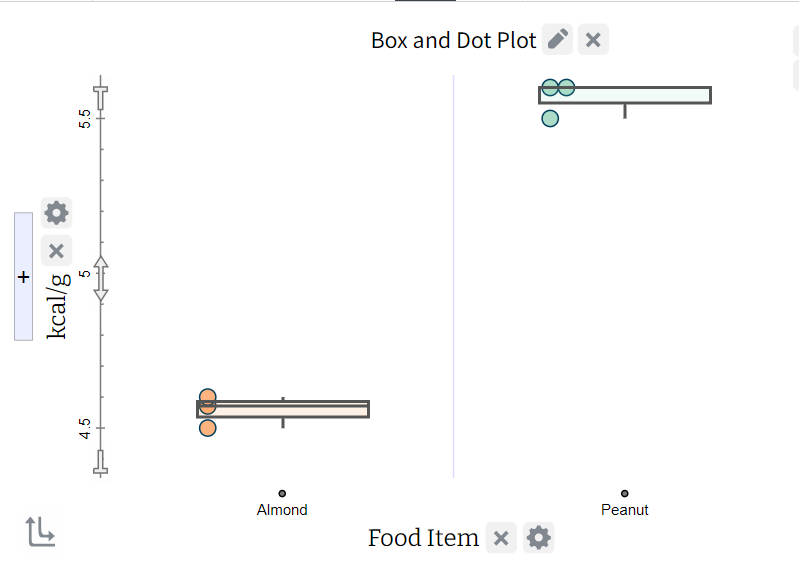The width and height of the screenshot is (799, 570).
Task: Click the Peanut box plot rectangle
Action: tap(625, 95)
